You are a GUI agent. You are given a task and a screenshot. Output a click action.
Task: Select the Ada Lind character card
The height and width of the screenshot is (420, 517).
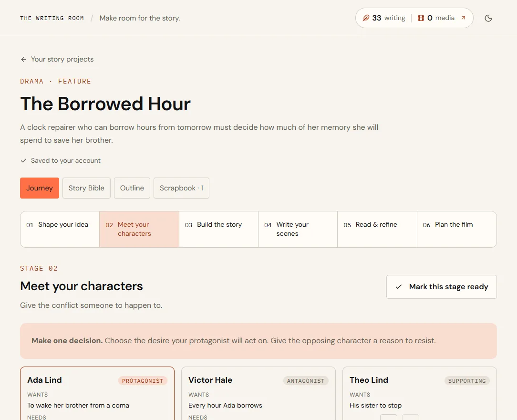pos(97,393)
